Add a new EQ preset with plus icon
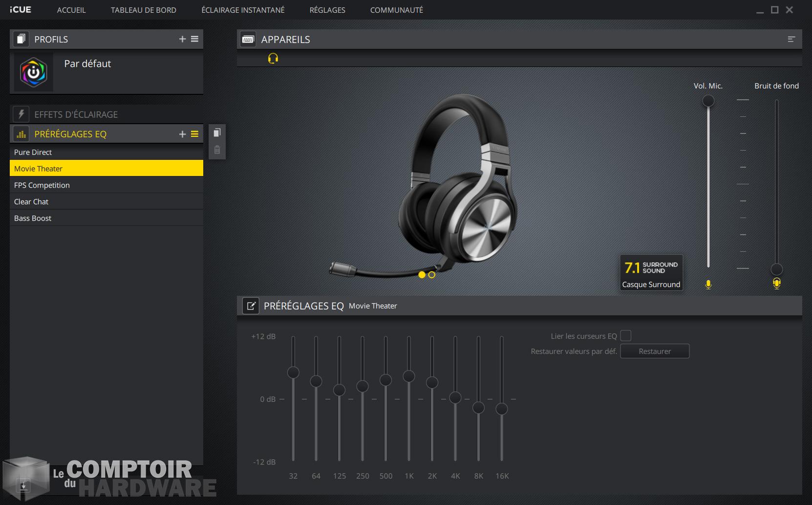812x505 pixels. tap(182, 134)
